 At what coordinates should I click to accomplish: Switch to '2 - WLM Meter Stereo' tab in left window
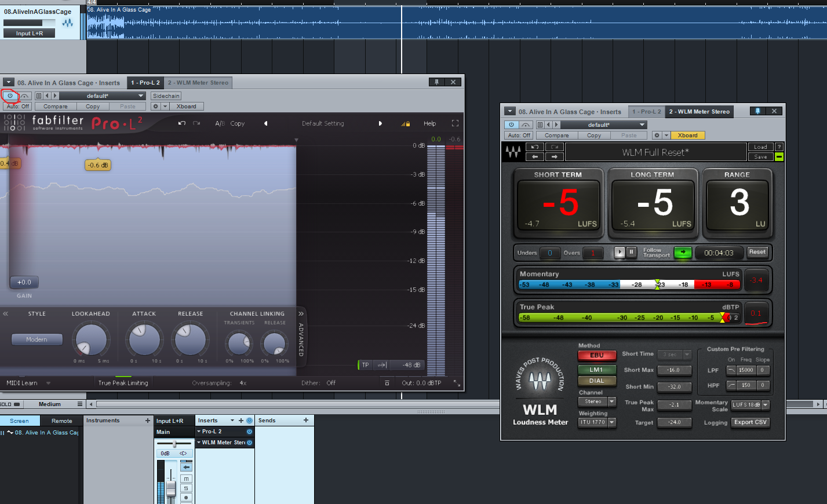pos(198,82)
